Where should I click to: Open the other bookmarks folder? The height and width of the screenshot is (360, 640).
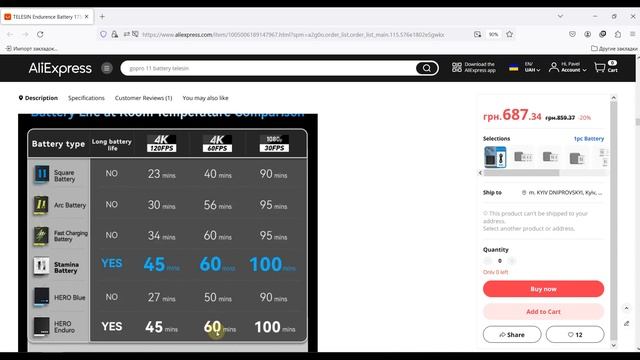(614, 49)
